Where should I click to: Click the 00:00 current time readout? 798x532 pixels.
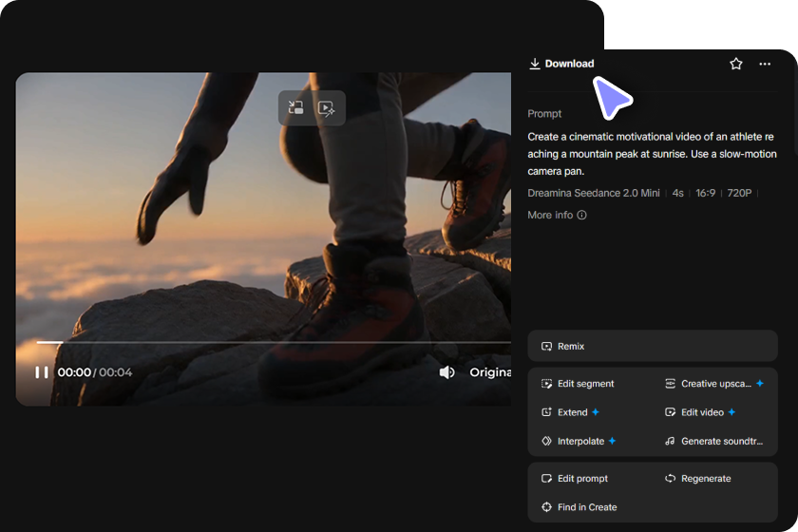click(x=74, y=372)
